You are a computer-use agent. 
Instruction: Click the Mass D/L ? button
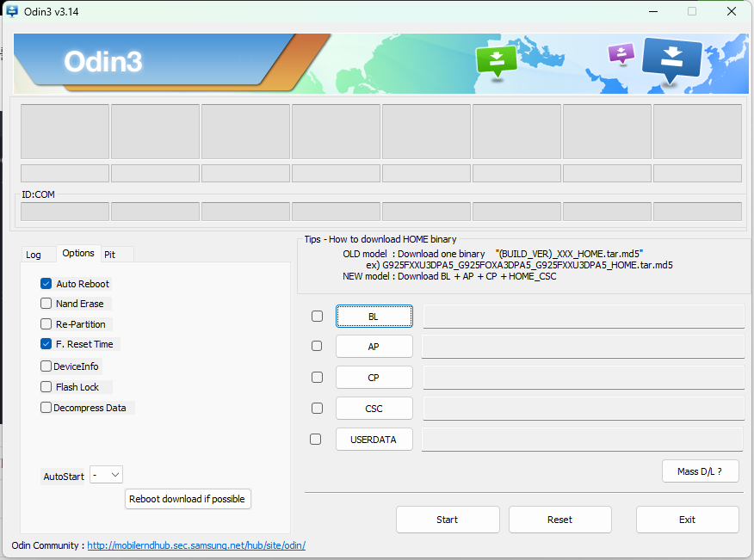click(x=700, y=471)
